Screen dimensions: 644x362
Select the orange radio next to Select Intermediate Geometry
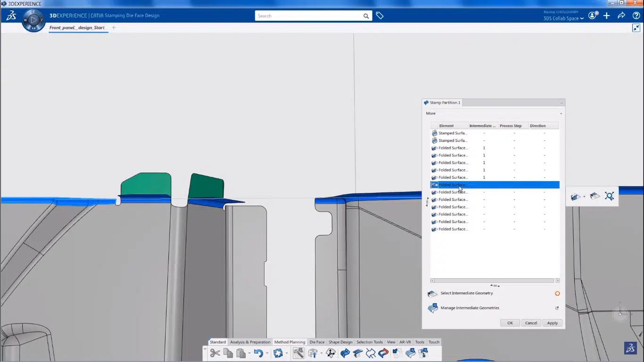557,293
